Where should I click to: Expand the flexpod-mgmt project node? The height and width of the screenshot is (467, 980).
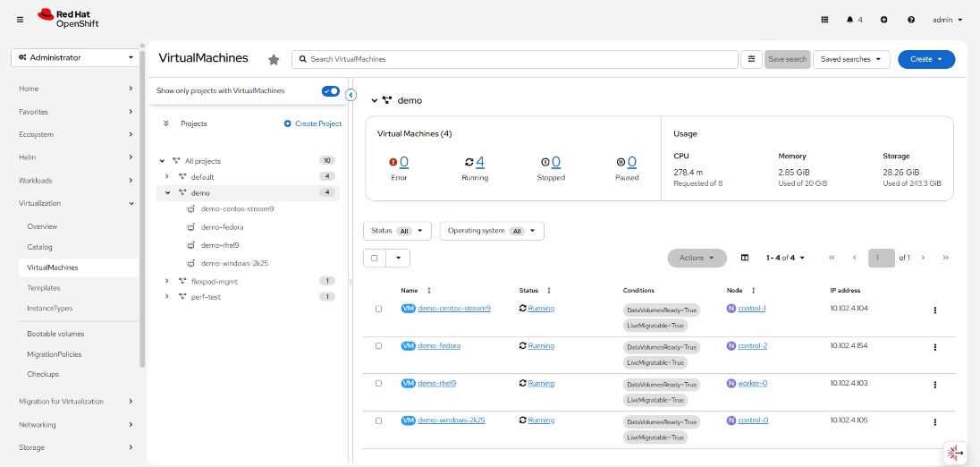pos(167,281)
